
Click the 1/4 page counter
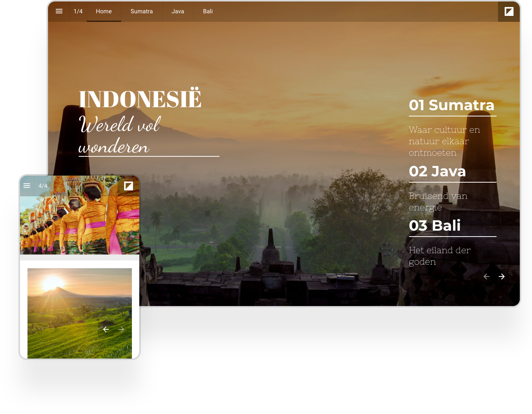pos(78,11)
